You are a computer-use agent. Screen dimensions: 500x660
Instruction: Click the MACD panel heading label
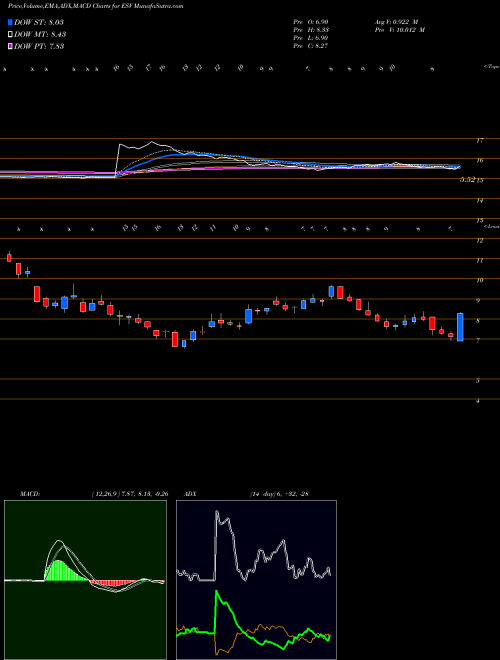(29, 493)
